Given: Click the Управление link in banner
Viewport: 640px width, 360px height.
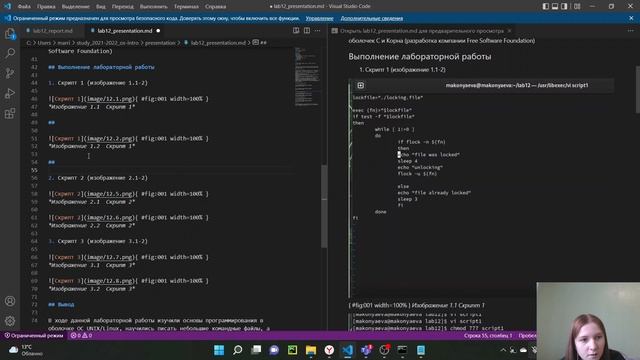Looking at the screenshot, I should pyautogui.click(x=319, y=18).
